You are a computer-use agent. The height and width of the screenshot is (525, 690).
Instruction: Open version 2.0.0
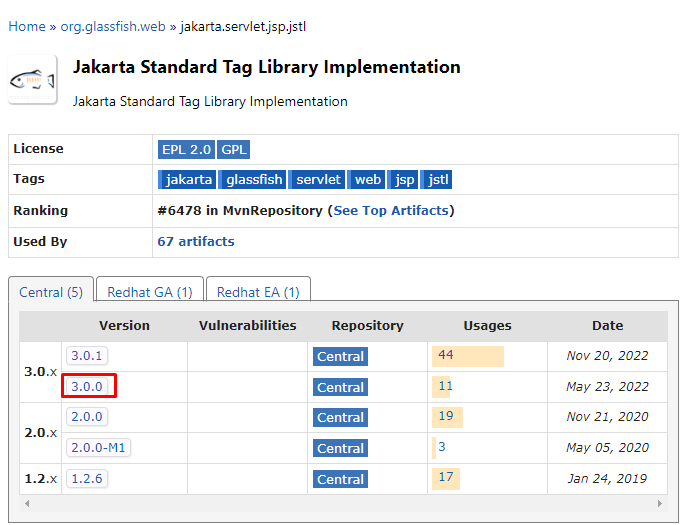[87, 416]
